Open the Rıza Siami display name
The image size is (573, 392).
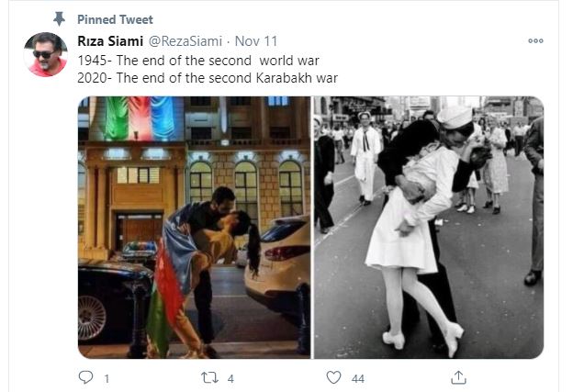point(110,41)
